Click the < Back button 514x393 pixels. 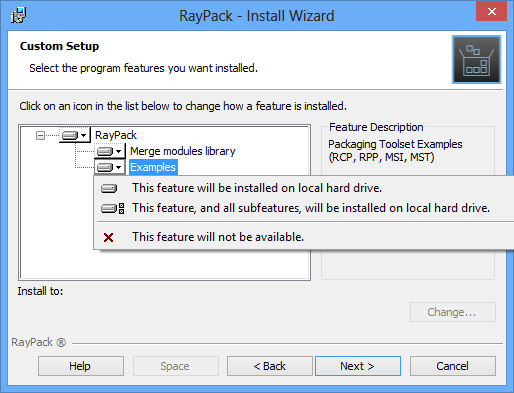tap(270, 366)
